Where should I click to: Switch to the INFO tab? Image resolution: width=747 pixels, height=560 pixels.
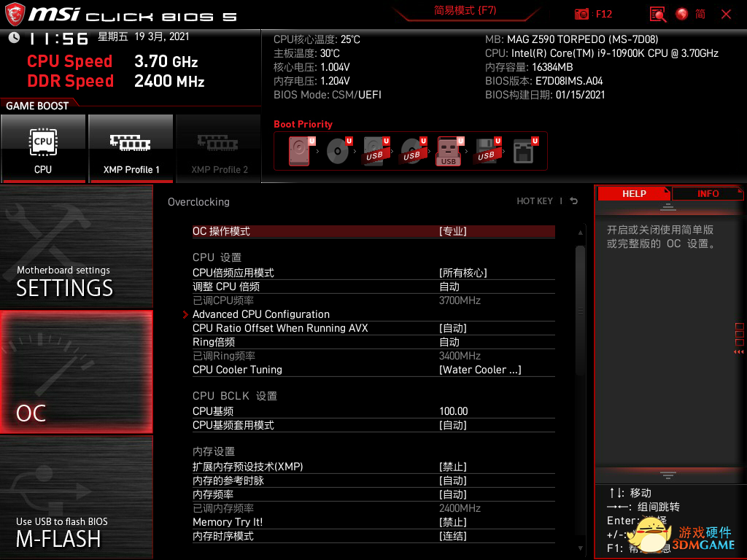coord(708,194)
